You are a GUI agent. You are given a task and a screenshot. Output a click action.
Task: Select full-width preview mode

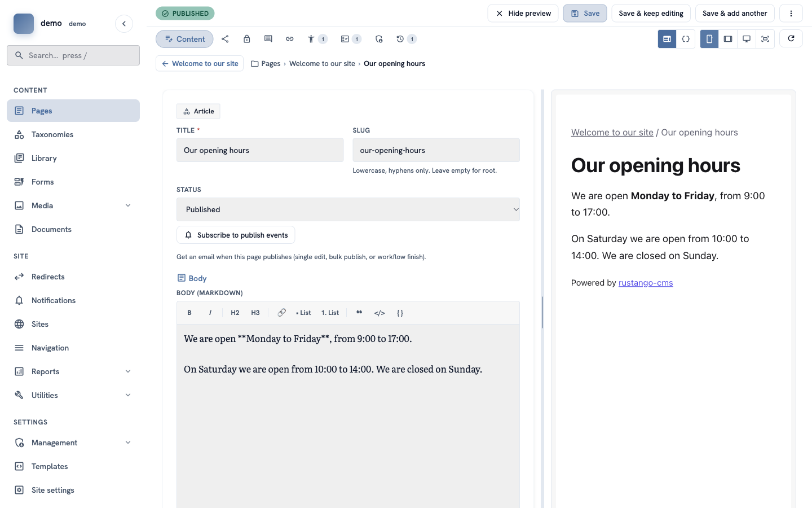pos(765,39)
